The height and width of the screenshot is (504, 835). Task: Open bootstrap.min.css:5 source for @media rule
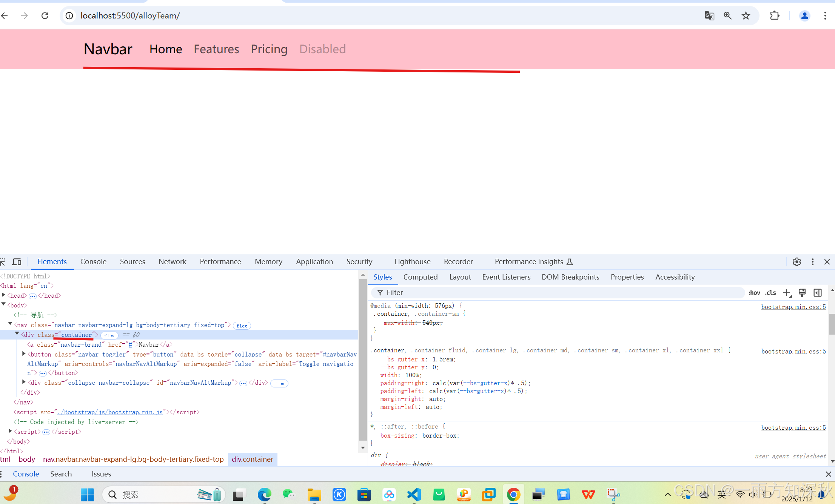pyautogui.click(x=793, y=307)
